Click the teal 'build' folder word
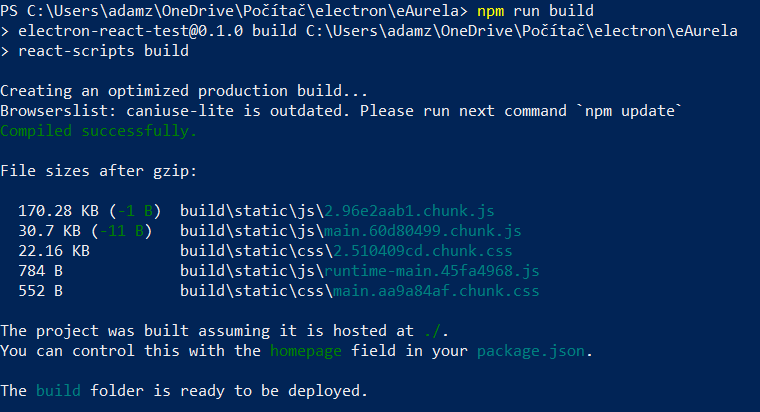Screen dimensions: 760x412 coord(58,391)
